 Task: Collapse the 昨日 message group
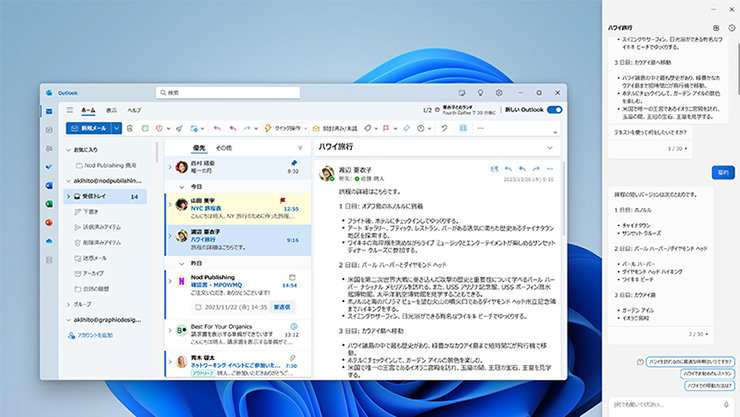pyautogui.click(x=182, y=263)
